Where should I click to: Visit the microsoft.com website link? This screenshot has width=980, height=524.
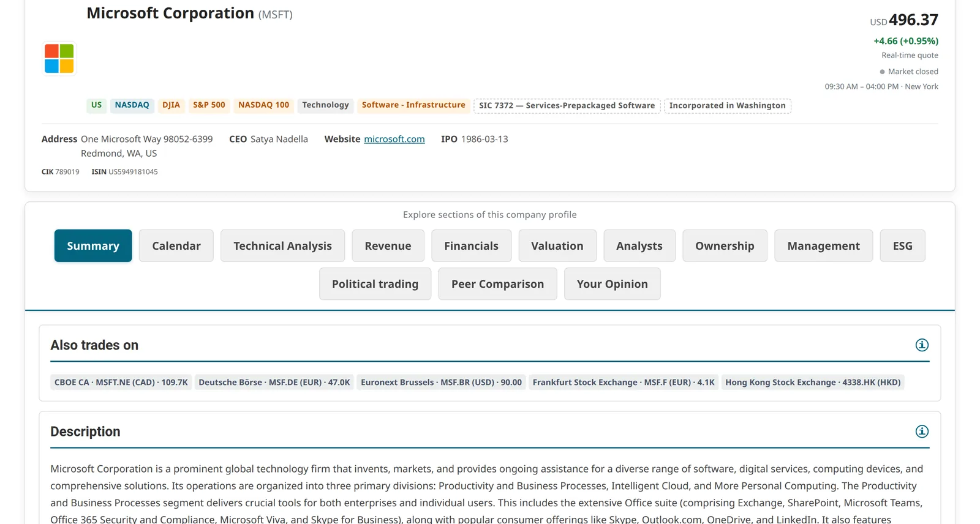394,139
